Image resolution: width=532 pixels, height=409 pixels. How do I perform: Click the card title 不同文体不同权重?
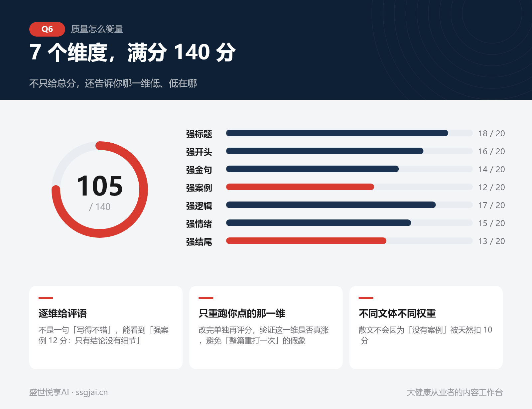click(x=397, y=313)
